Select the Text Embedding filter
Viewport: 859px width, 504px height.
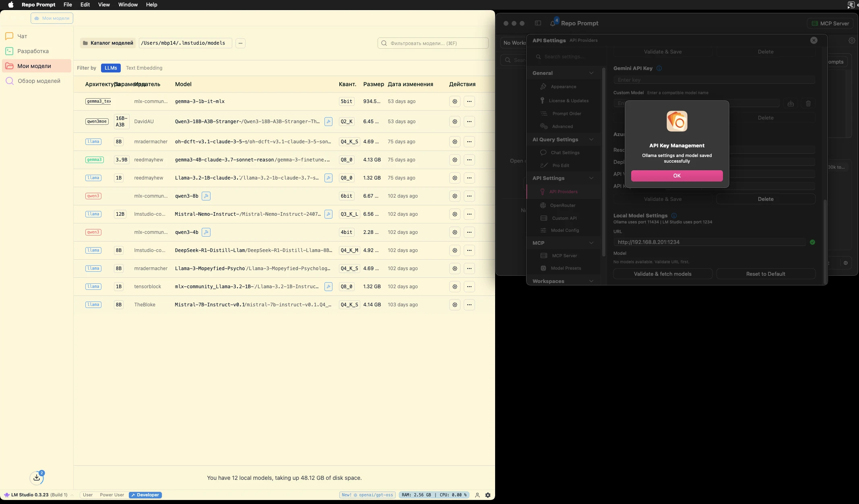144,68
